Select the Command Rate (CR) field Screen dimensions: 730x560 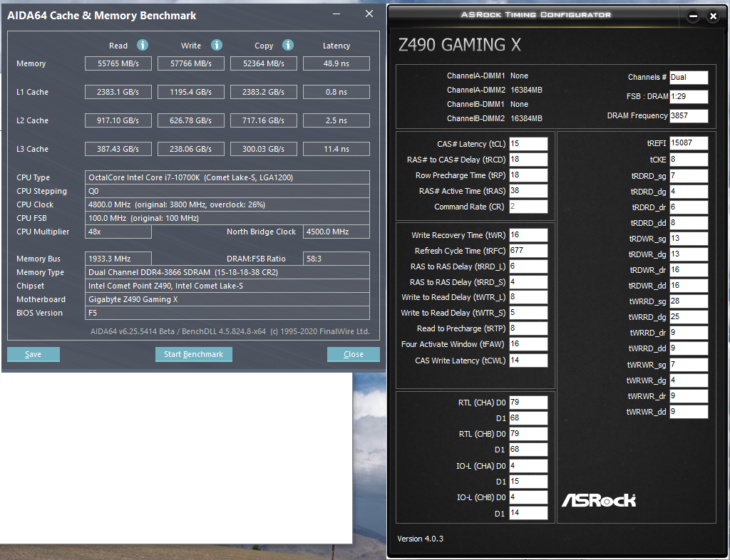click(x=528, y=207)
